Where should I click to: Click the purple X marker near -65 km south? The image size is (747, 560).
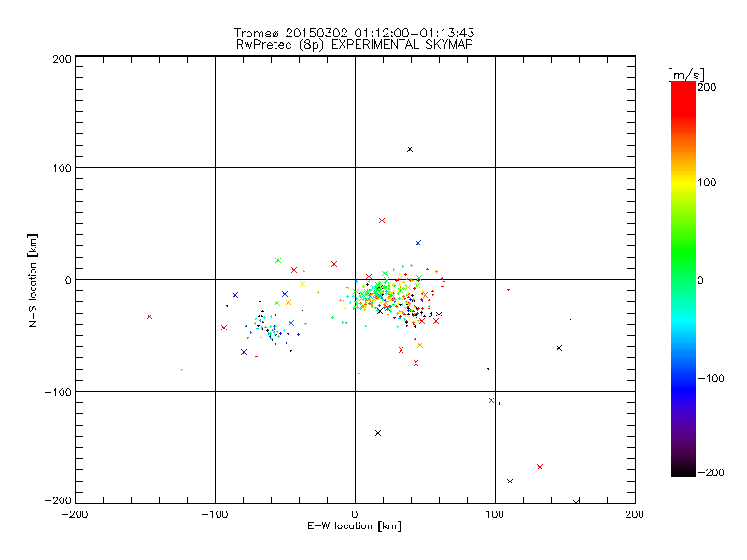pyautogui.click(x=244, y=352)
